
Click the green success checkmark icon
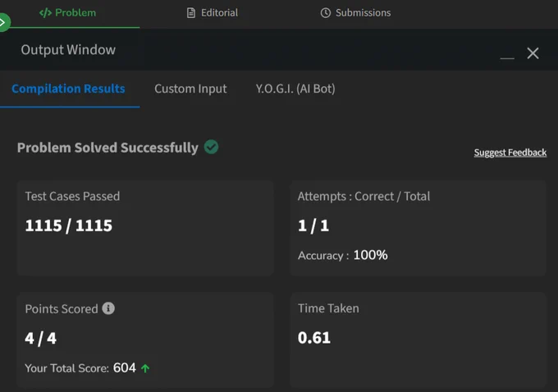(x=212, y=147)
